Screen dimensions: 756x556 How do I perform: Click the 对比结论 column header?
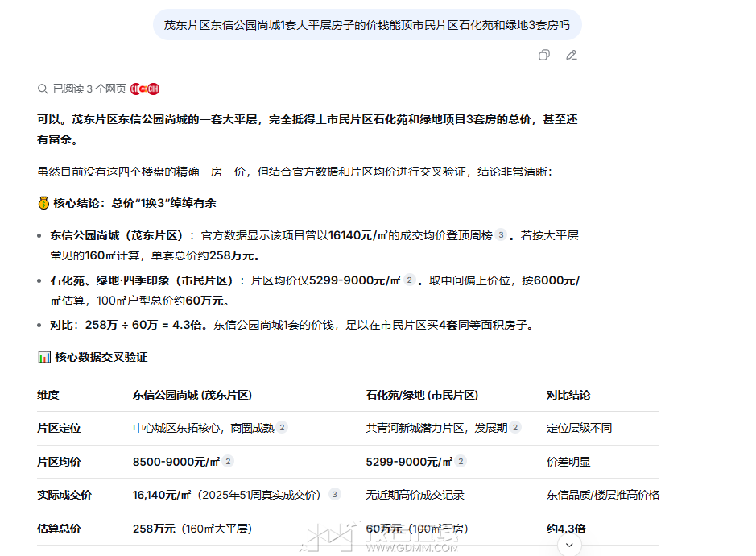568,395
